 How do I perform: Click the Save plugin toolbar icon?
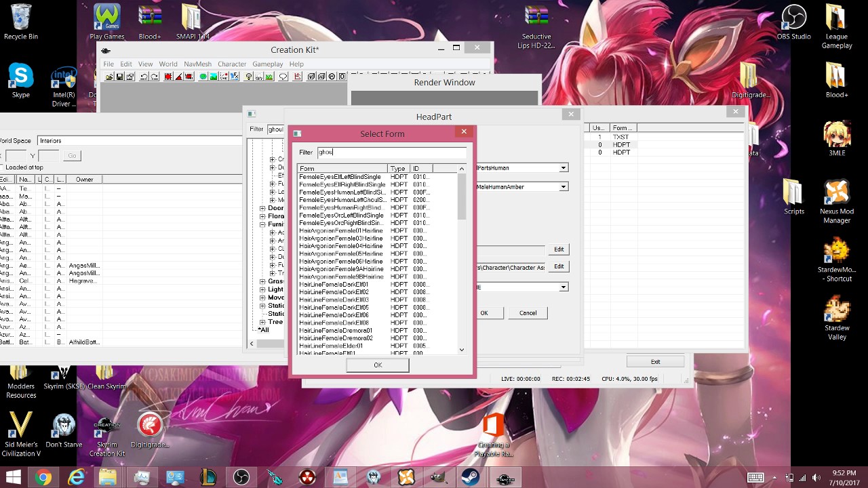[x=119, y=77]
